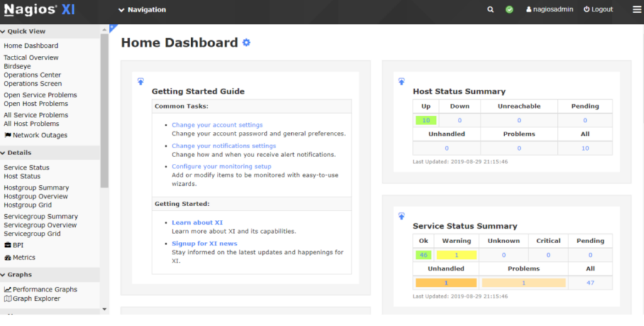Collapse the Graphs sidebar section

coord(16,274)
